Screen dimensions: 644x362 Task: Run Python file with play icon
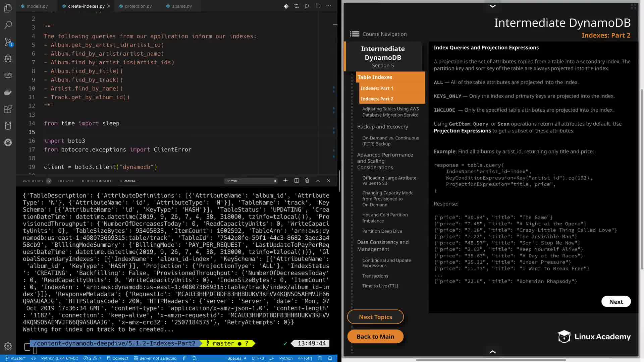click(x=307, y=6)
